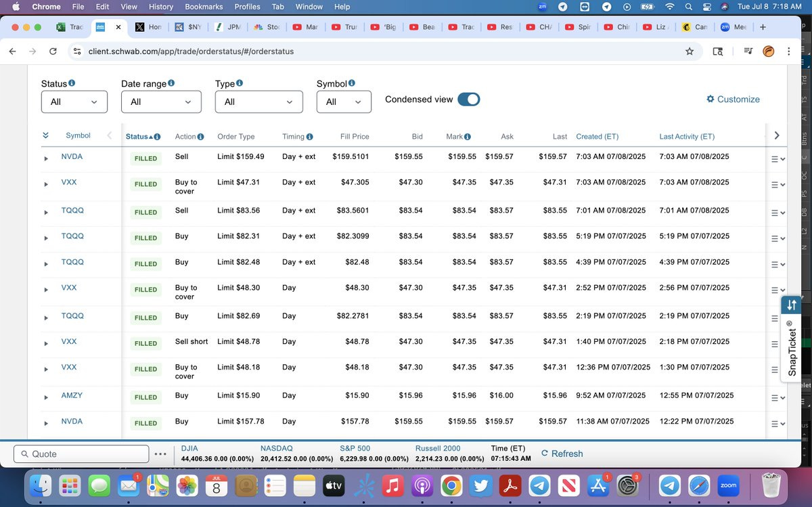Open Apple TV from the Dock
Image resolution: width=812 pixels, height=507 pixels.
334,485
